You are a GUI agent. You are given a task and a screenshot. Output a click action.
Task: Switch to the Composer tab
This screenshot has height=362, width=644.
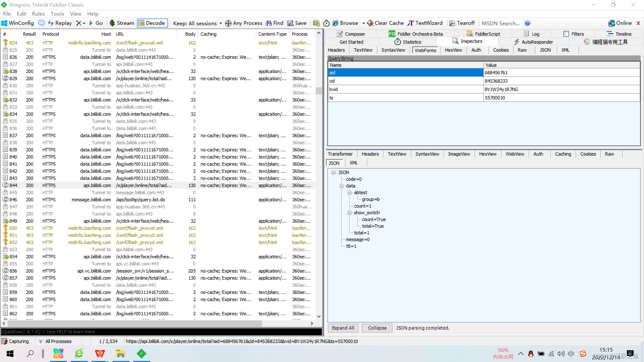tap(351, 34)
